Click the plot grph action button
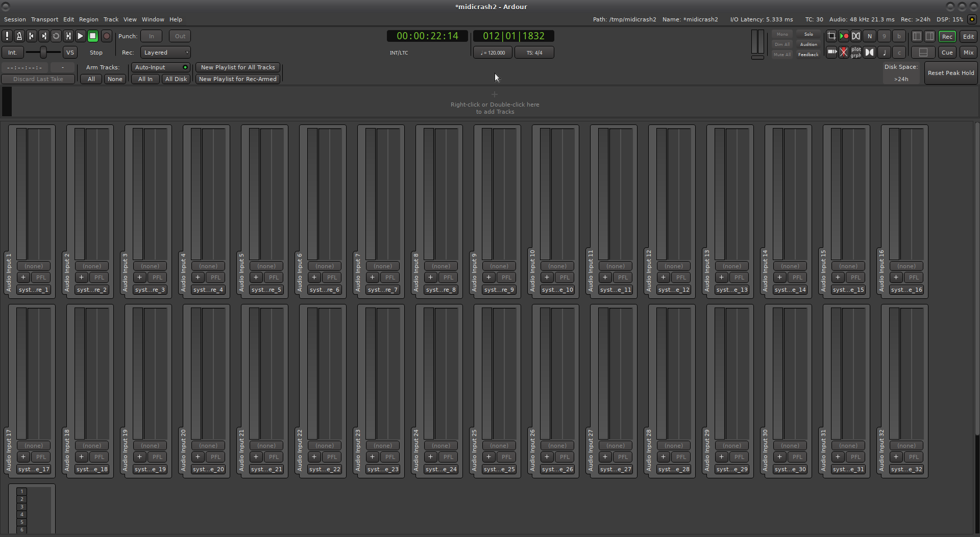Screen dimensions: 980x537 pos(856,53)
